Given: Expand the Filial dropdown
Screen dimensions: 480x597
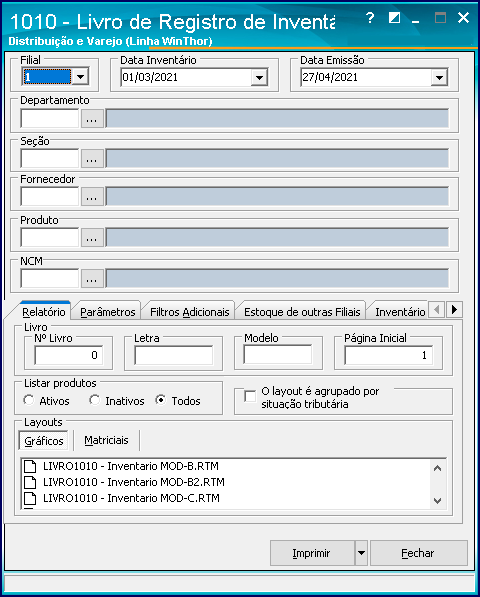Looking at the screenshot, I should [x=80, y=77].
